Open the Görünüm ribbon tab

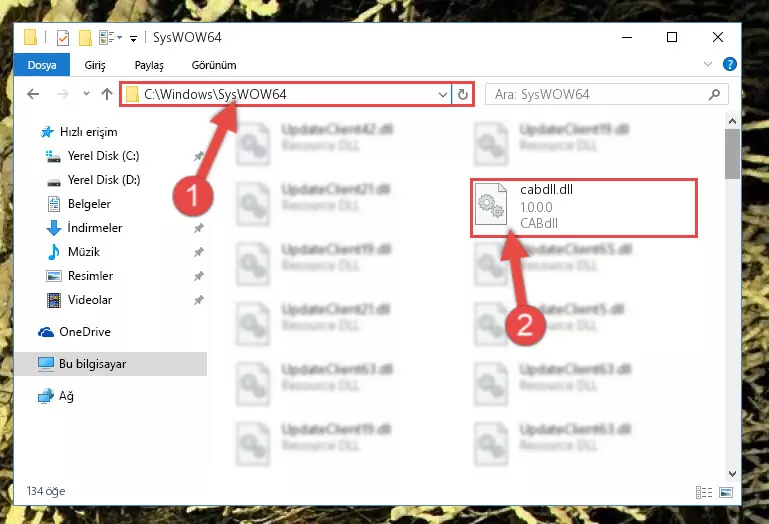pyautogui.click(x=214, y=65)
